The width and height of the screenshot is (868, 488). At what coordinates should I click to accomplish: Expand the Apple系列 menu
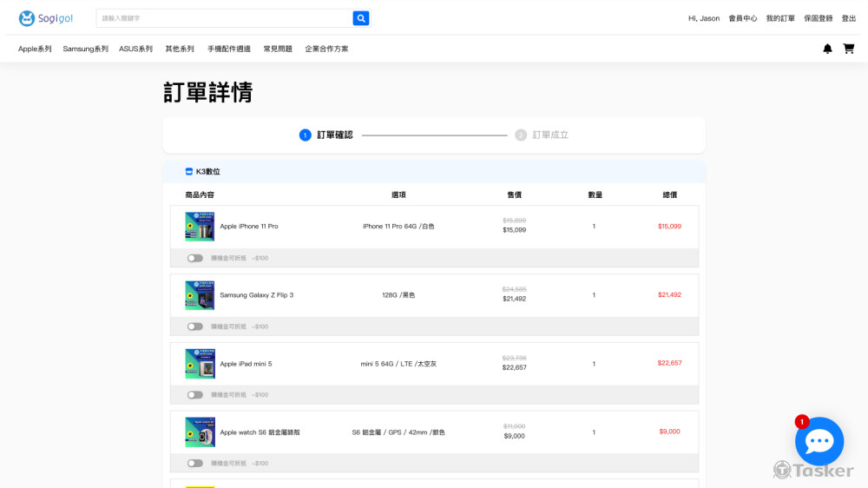(35, 49)
